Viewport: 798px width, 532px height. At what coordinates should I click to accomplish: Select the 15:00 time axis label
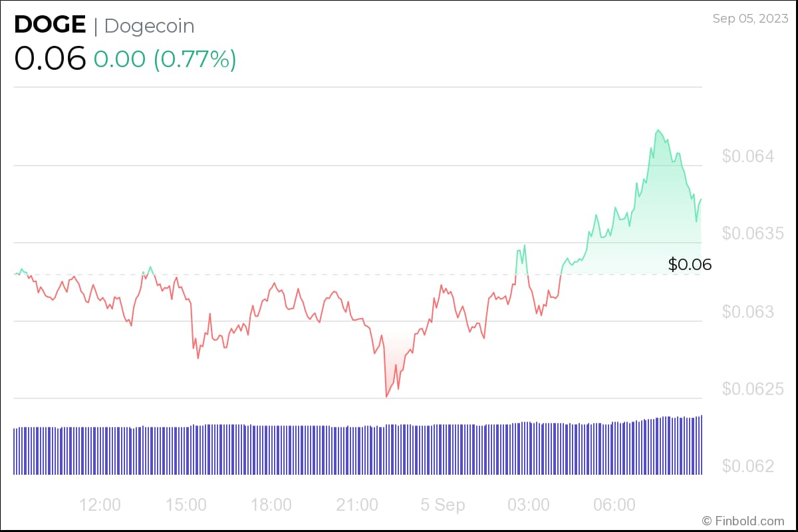tap(186, 505)
